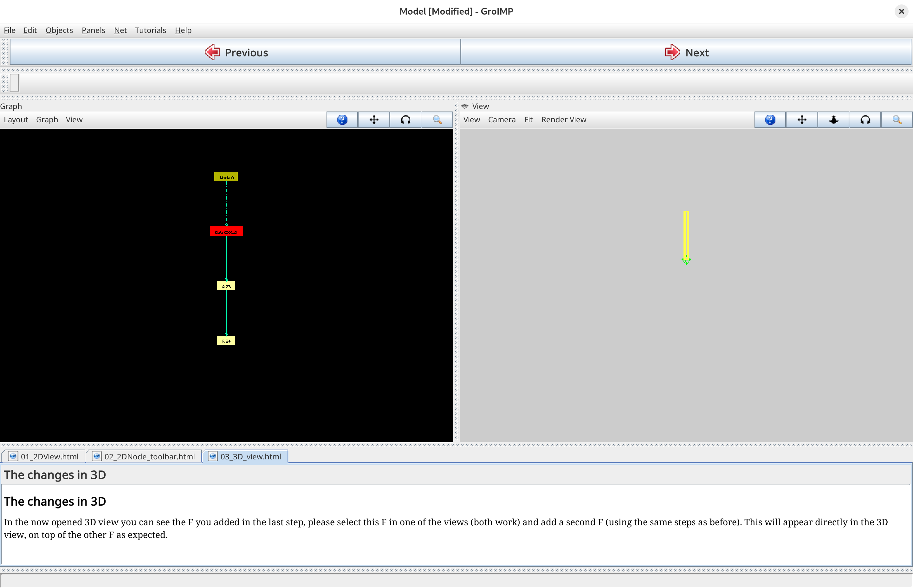
Task: Switch to the 01_2DView.html tab
Action: click(x=49, y=456)
